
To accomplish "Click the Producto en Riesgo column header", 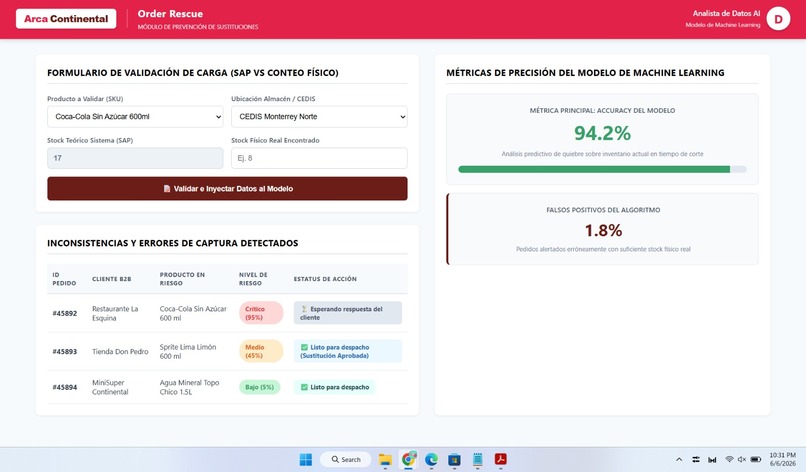I will click(x=182, y=279).
